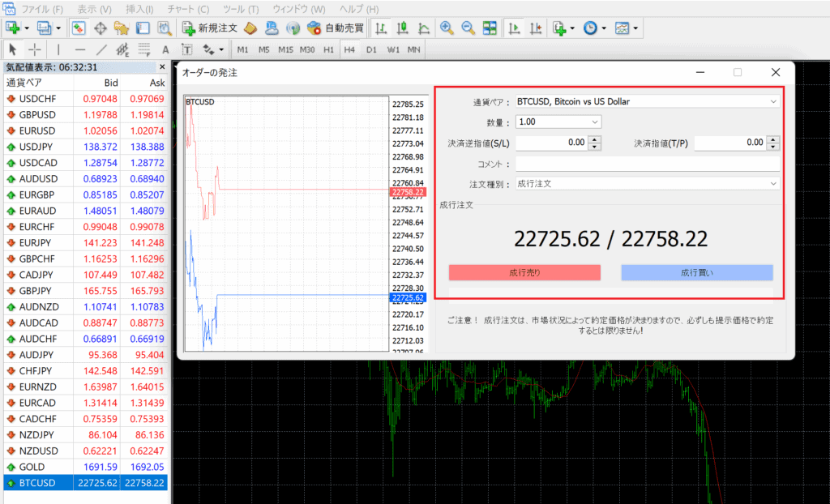The height and width of the screenshot is (504, 830).
Task: Select the Text "A" tool
Action: tap(165, 49)
